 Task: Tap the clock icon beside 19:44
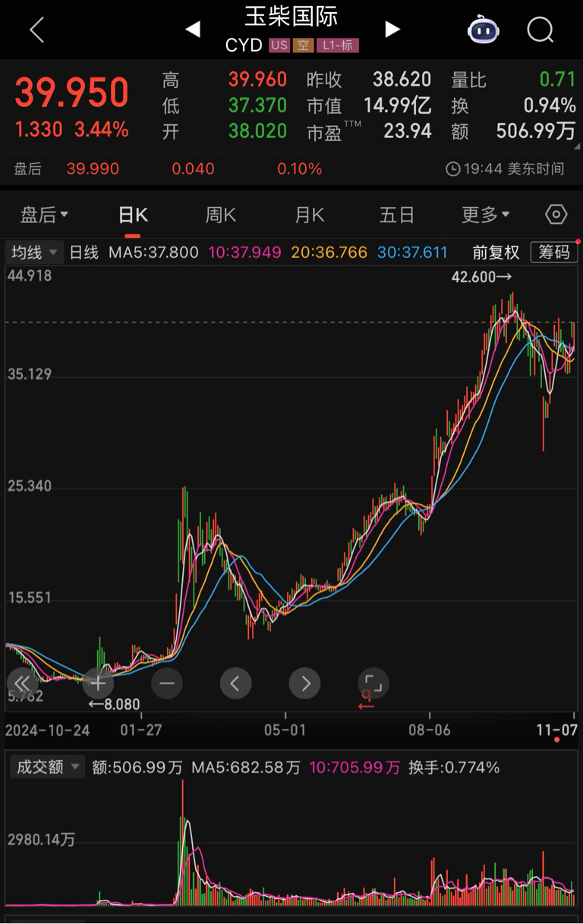[x=452, y=168]
